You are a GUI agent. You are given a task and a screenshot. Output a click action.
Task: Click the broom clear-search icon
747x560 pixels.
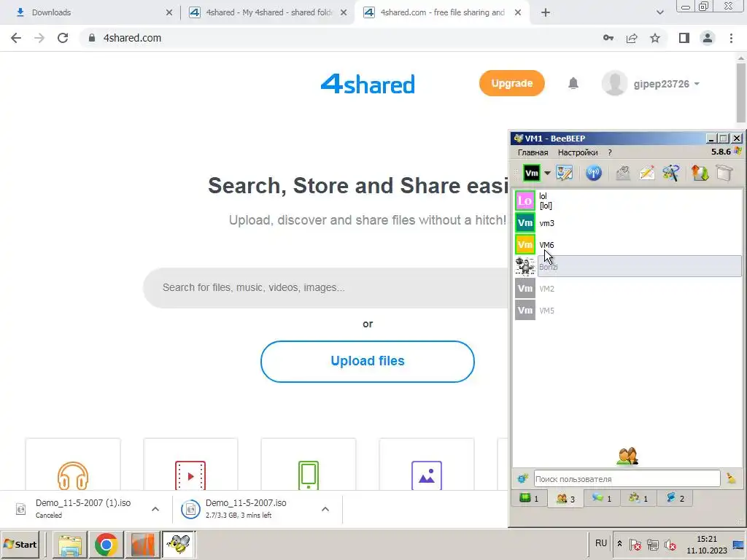(731, 478)
